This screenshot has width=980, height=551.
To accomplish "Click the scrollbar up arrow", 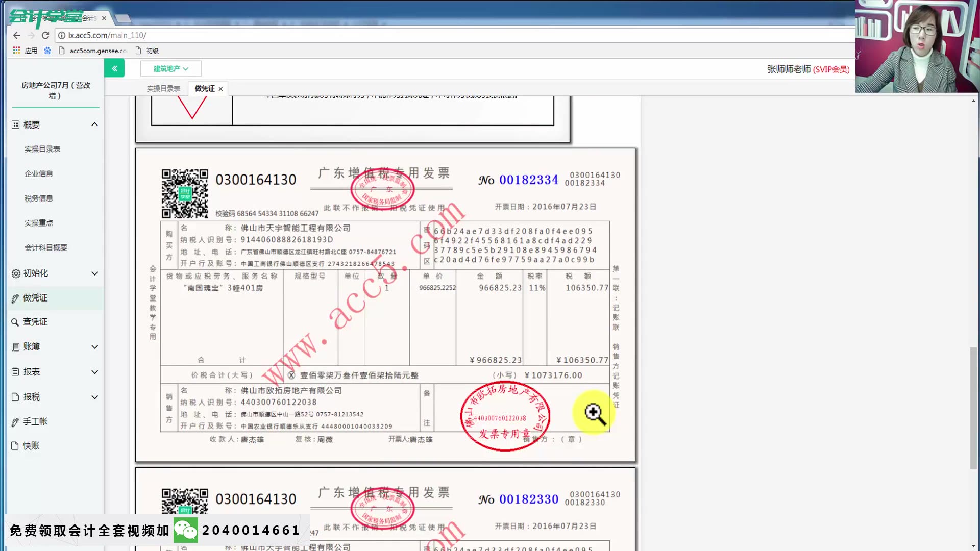I will pyautogui.click(x=973, y=101).
